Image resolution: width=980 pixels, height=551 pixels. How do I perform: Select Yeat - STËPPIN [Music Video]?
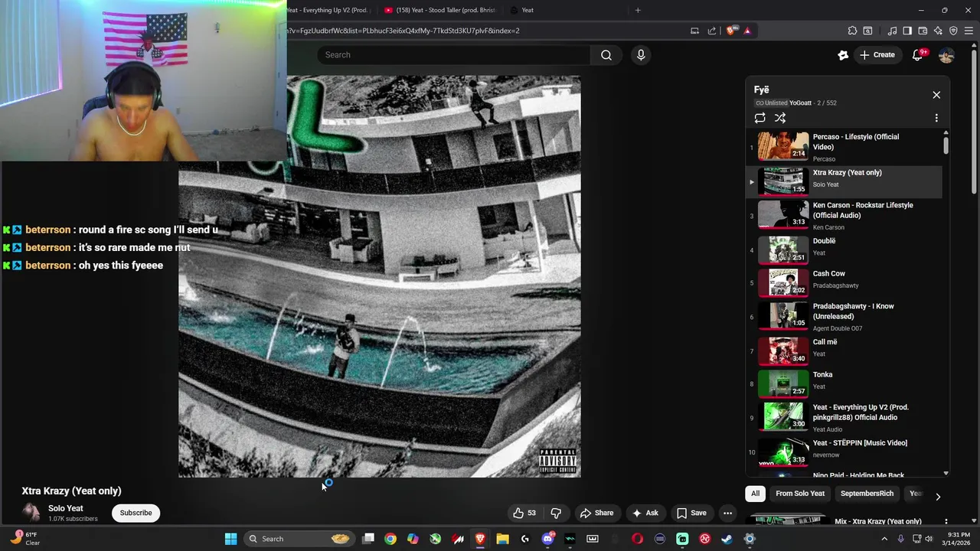pos(845,452)
